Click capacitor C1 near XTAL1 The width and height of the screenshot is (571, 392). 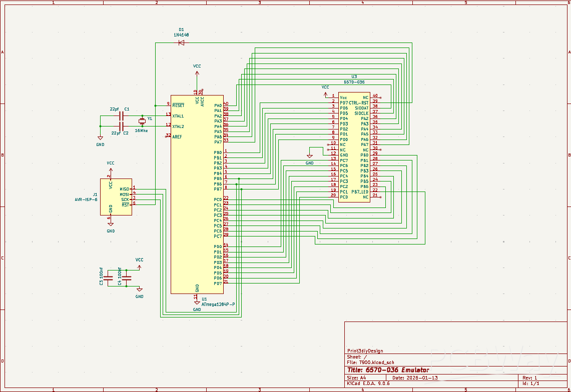[x=121, y=115]
